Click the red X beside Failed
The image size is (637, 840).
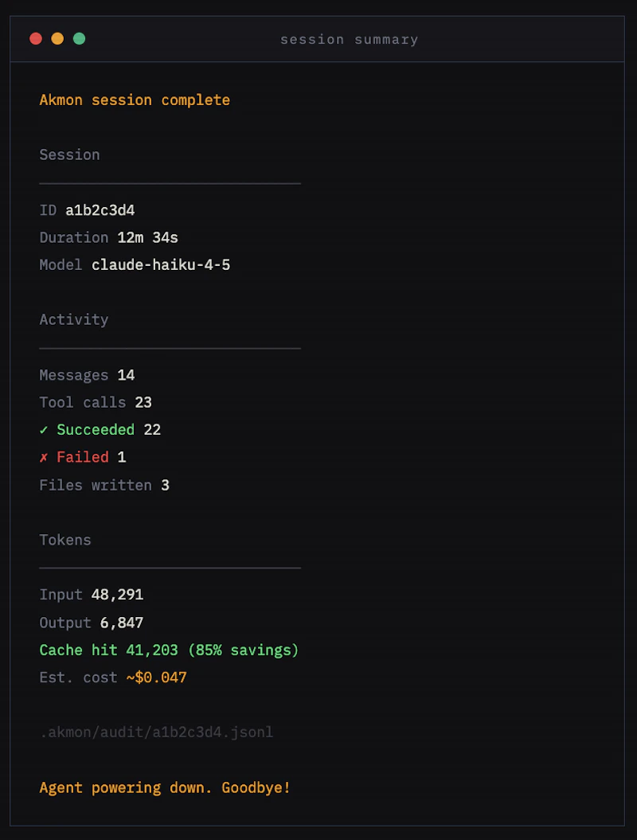point(45,457)
